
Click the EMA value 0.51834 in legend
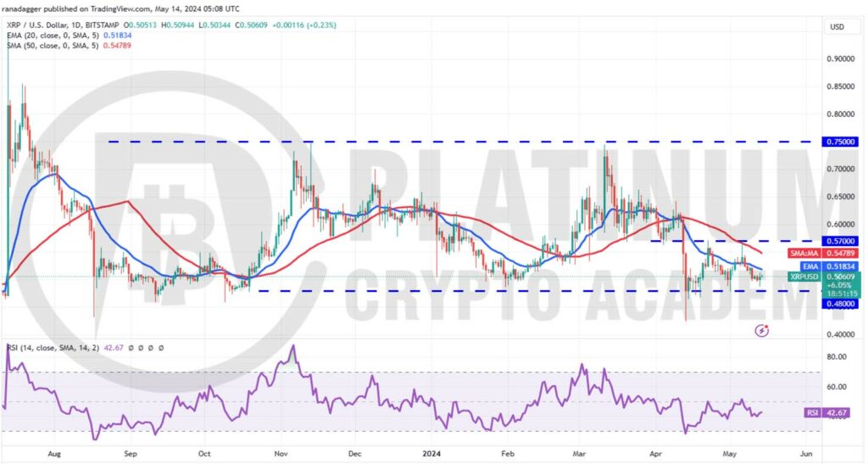(x=117, y=36)
